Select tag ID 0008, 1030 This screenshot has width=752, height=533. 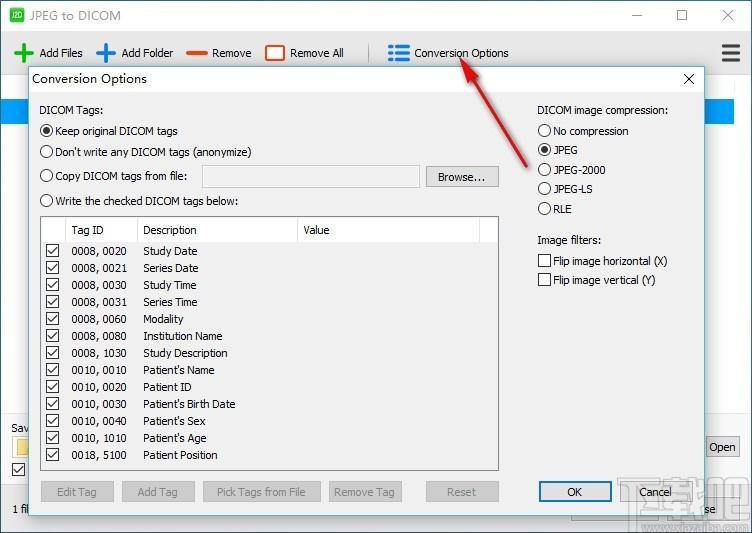click(x=99, y=353)
